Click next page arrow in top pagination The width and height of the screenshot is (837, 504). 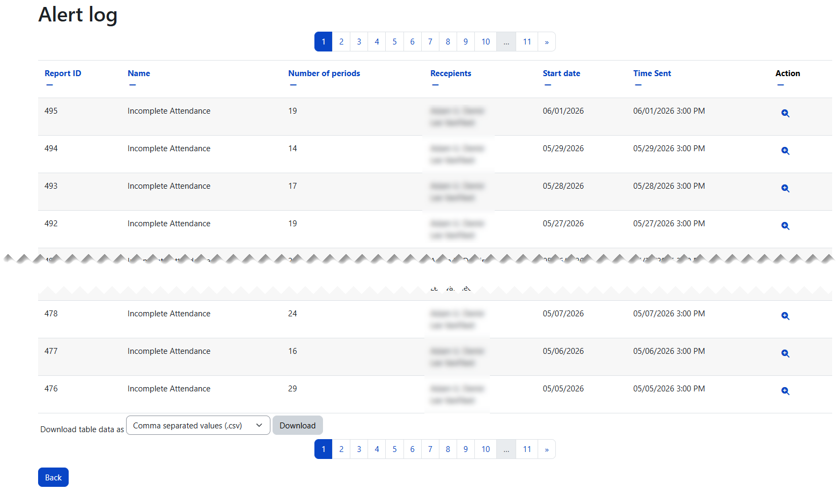[547, 42]
